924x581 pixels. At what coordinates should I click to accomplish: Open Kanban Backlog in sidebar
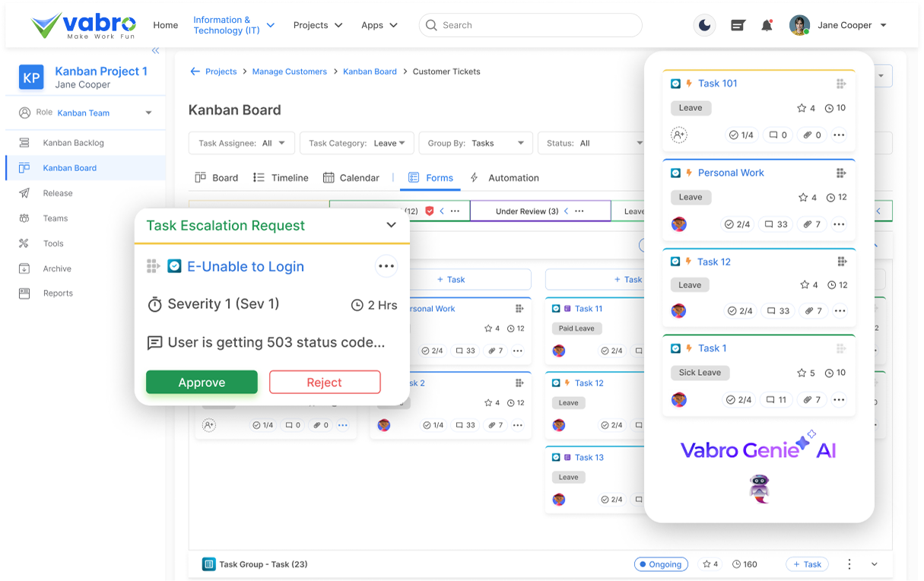click(73, 143)
